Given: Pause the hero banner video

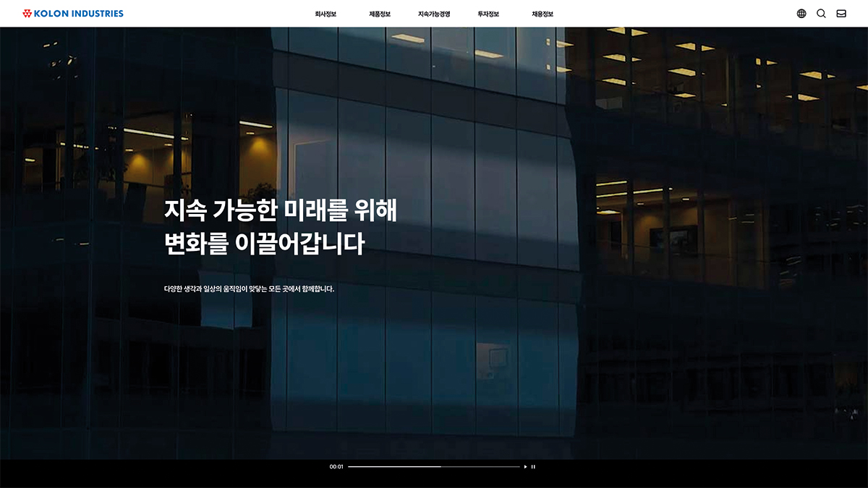Looking at the screenshot, I should click(533, 466).
